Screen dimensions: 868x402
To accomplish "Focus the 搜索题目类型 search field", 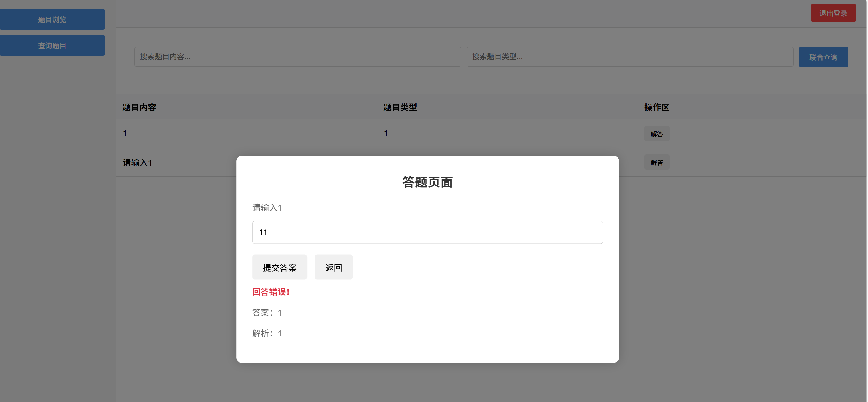I will [630, 57].
